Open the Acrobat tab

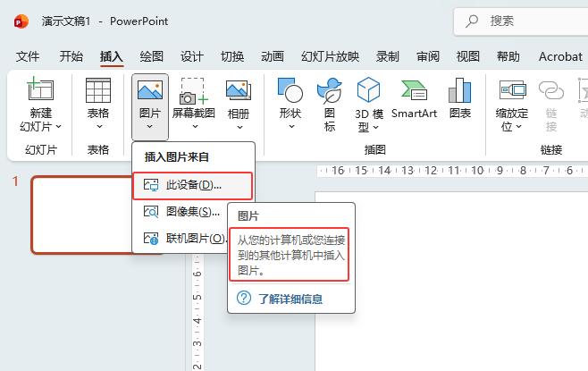[x=560, y=56]
